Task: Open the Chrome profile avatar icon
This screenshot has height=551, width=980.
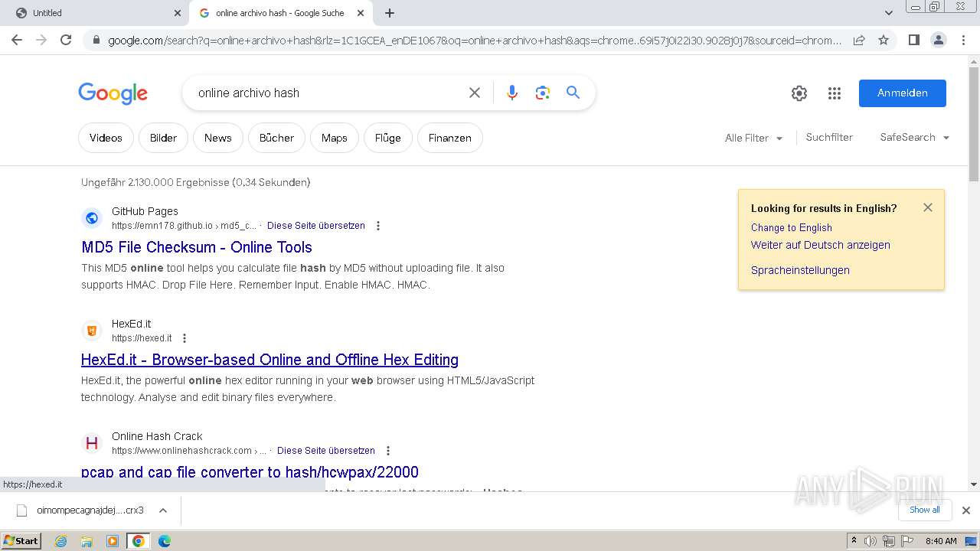Action: [938, 40]
